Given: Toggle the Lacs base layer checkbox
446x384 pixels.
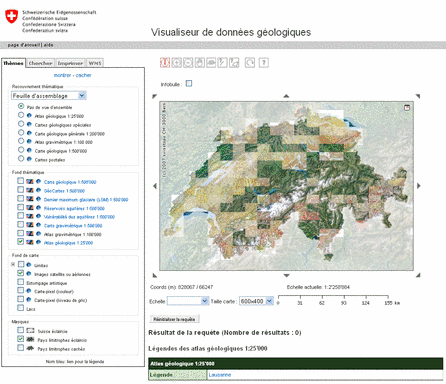Looking at the screenshot, I should (x=21, y=308).
